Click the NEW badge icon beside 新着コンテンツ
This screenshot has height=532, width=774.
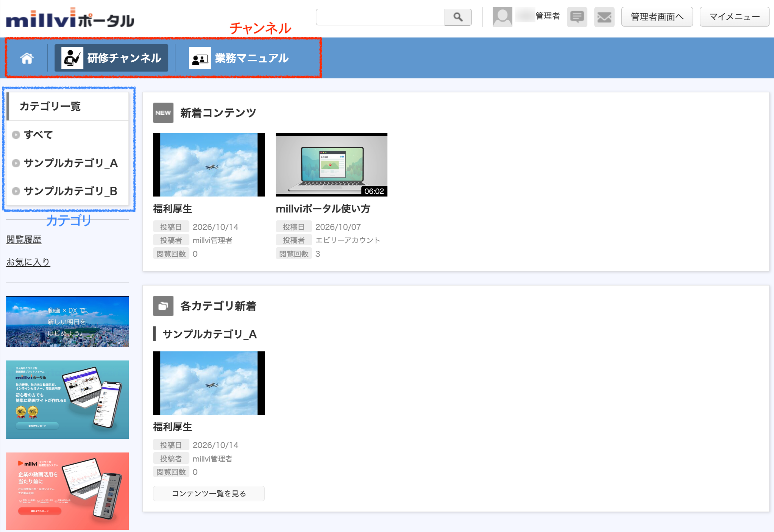[163, 113]
